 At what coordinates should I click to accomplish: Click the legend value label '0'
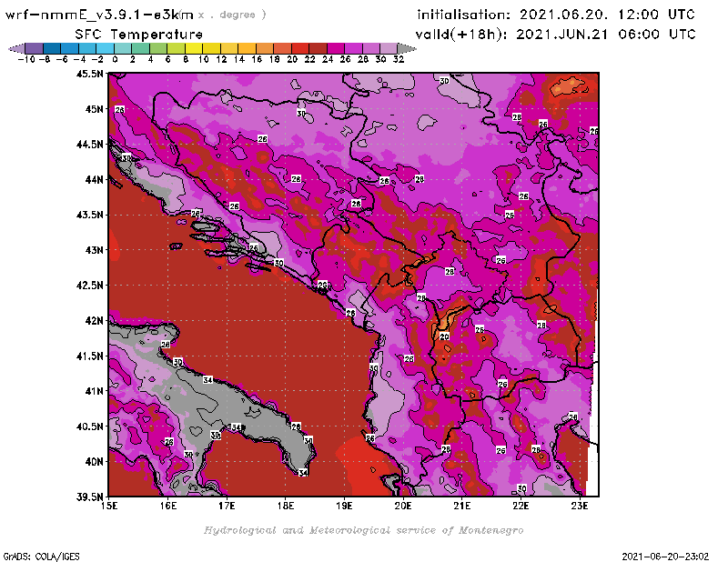coord(115,60)
